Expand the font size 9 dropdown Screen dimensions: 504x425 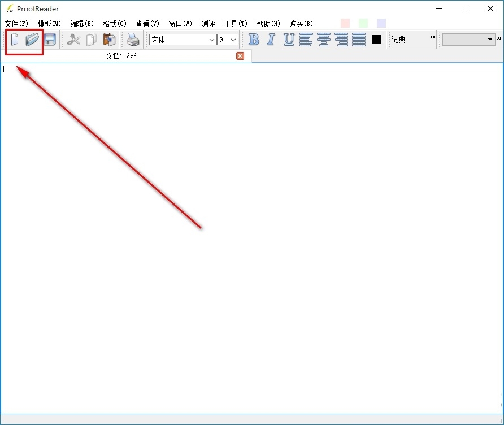(233, 40)
